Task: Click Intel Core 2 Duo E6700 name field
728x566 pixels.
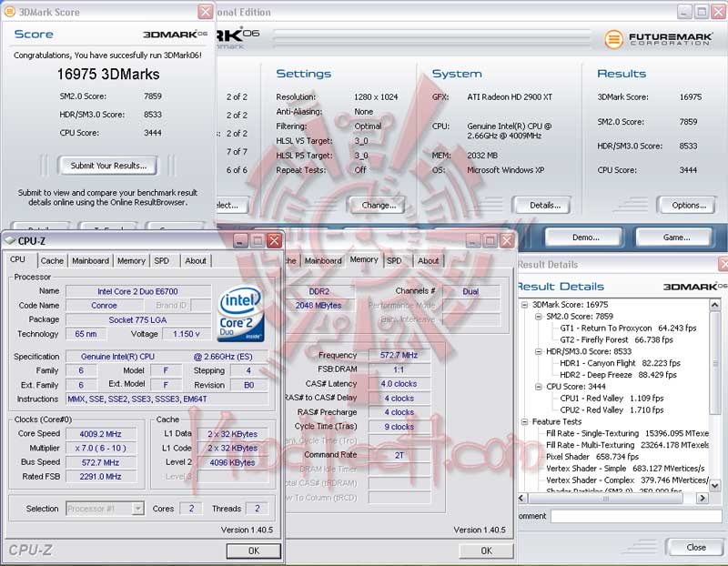Action: (x=138, y=291)
